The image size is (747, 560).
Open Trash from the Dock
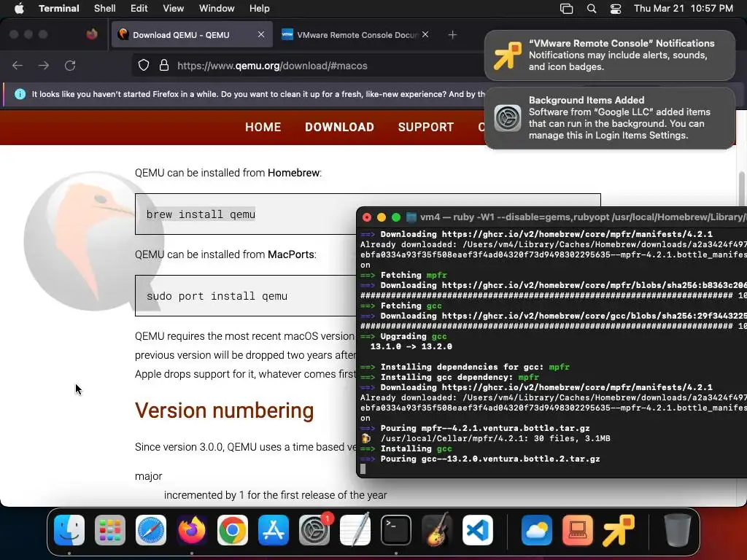point(678,530)
